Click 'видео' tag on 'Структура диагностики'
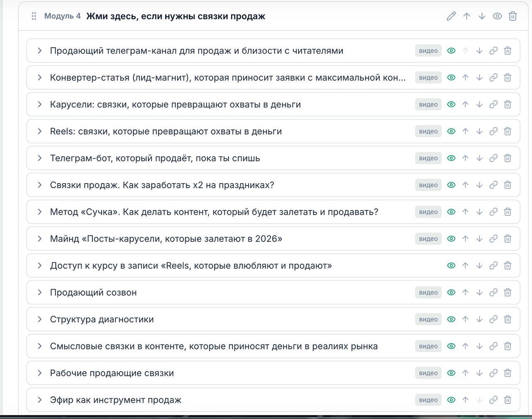The width and height of the screenshot is (532, 419). point(428,319)
